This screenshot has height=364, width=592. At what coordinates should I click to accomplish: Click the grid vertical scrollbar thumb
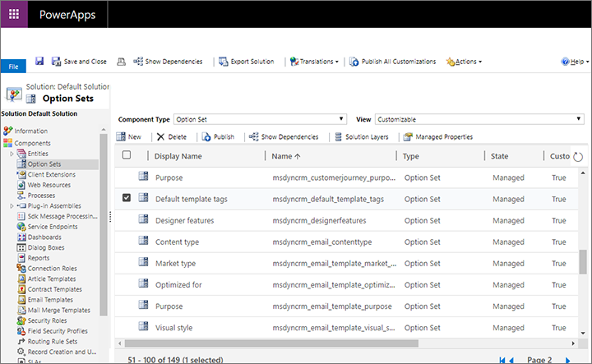[x=583, y=261]
